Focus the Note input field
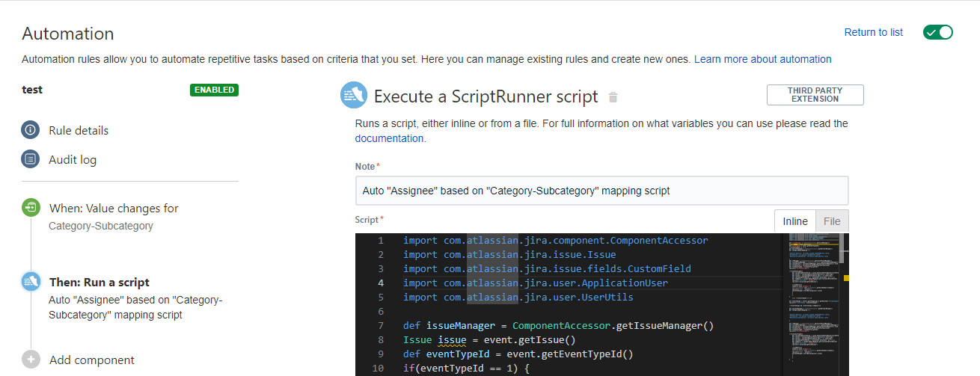Viewport: 980px width, 376px height. (x=601, y=191)
